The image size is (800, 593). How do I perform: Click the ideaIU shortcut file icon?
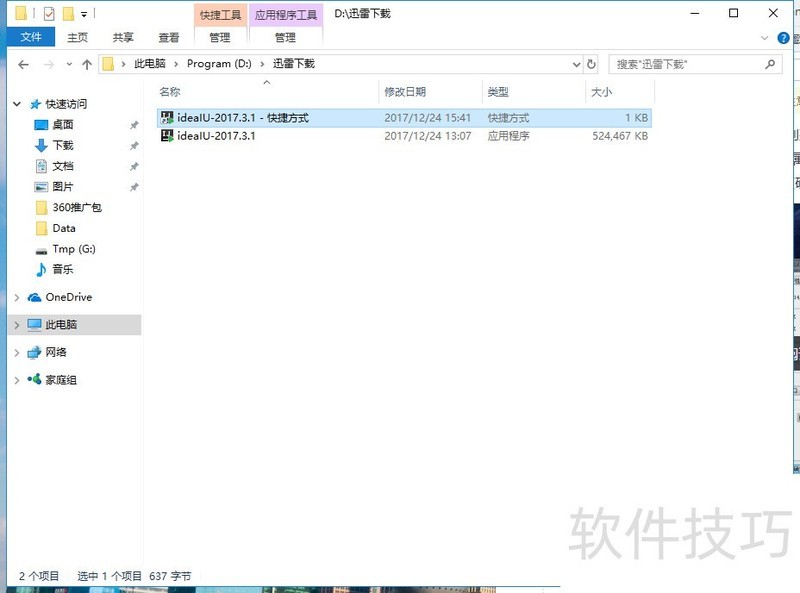point(167,118)
